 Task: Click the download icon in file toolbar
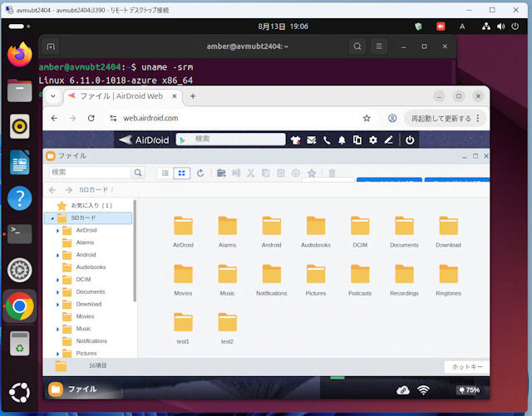[296, 174]
